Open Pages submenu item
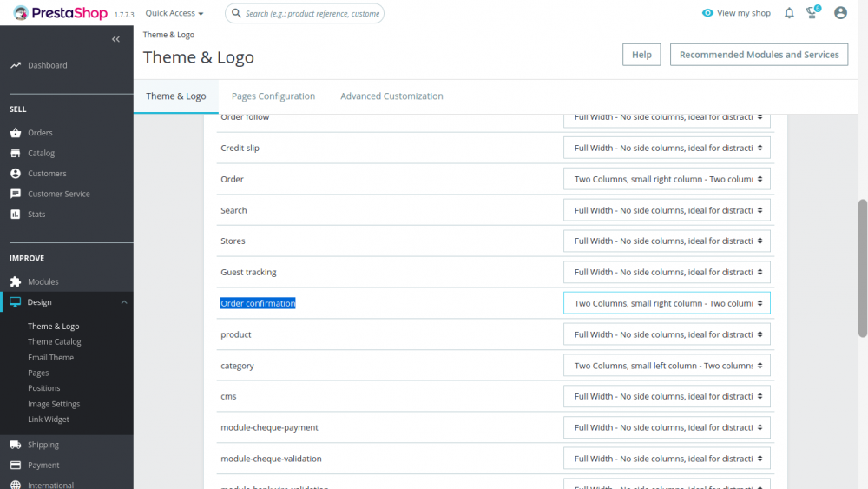This screenshot has width=868, height=489. [38, 373]
